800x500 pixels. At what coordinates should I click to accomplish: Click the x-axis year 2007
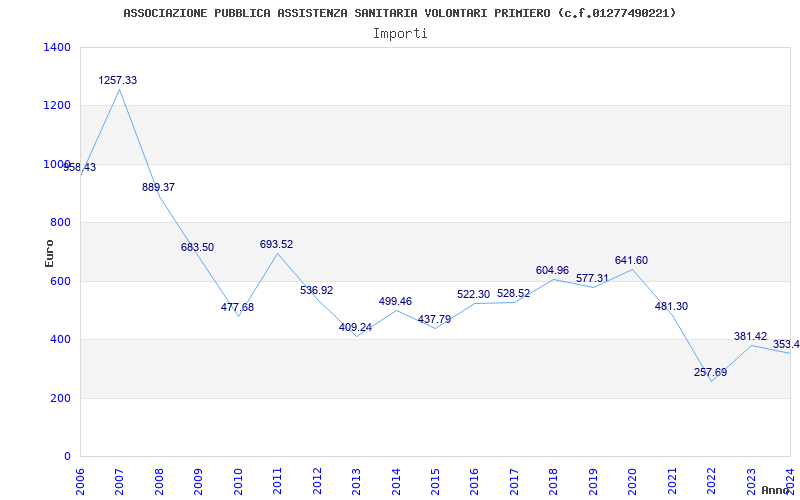(119, 481)
